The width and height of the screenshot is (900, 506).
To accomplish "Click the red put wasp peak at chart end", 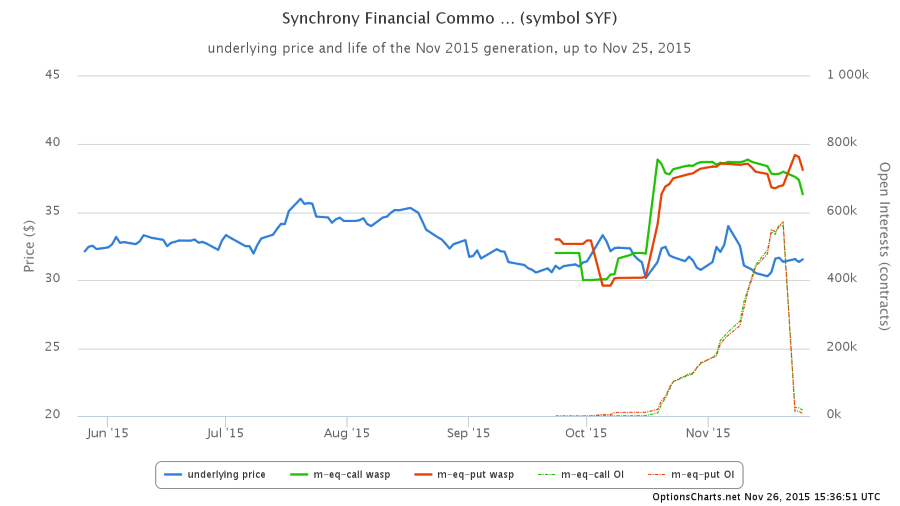I will point(795,155).
